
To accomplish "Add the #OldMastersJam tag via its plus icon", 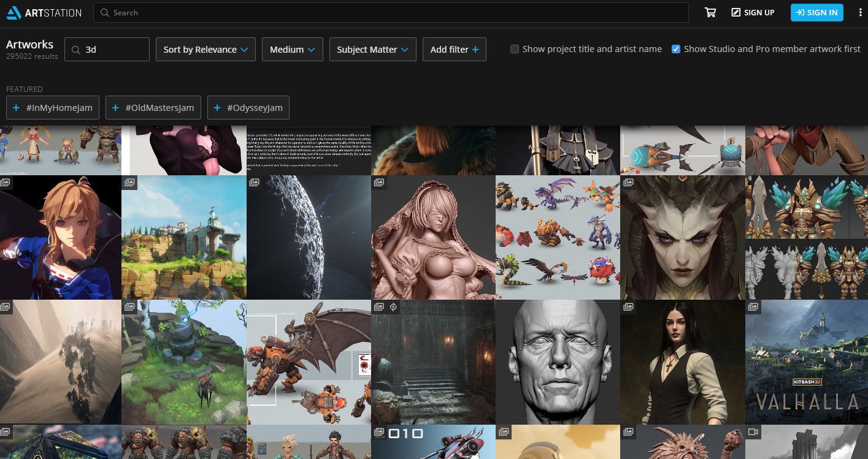I will point(115,107).
